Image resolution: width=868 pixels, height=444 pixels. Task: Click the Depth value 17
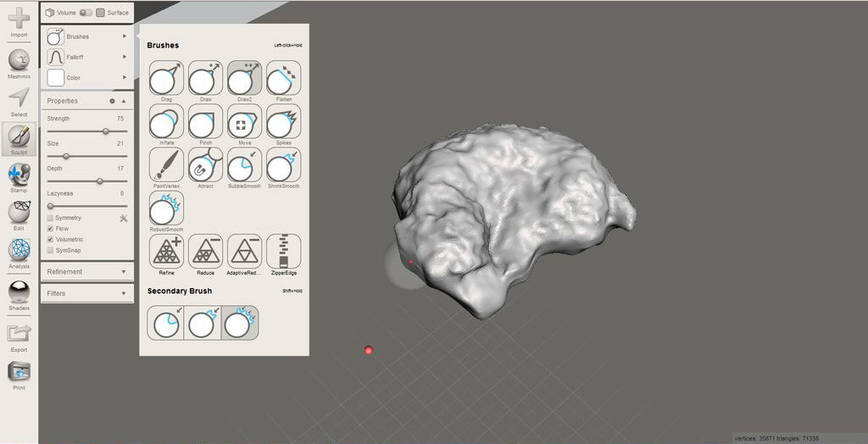120,169
